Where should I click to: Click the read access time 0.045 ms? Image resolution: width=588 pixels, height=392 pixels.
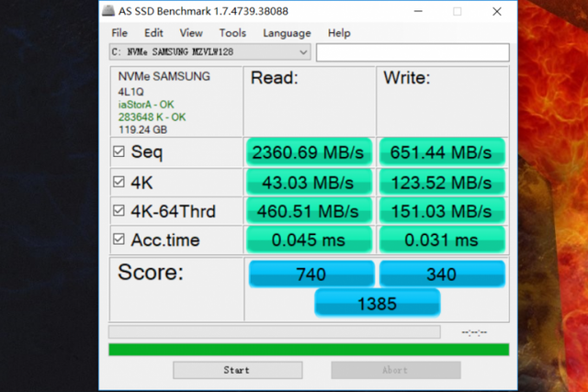309,240
